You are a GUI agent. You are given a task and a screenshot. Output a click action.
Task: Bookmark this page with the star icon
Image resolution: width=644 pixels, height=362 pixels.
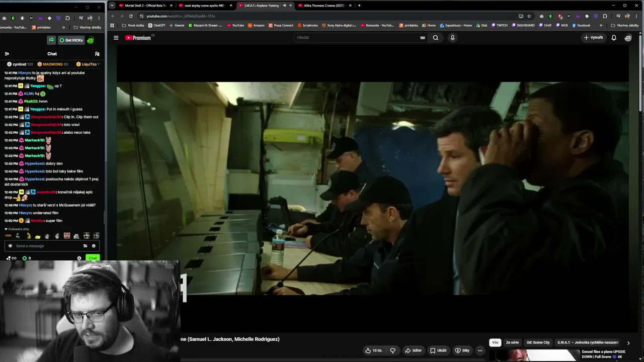pyautogui.click(x=529, y=16)
